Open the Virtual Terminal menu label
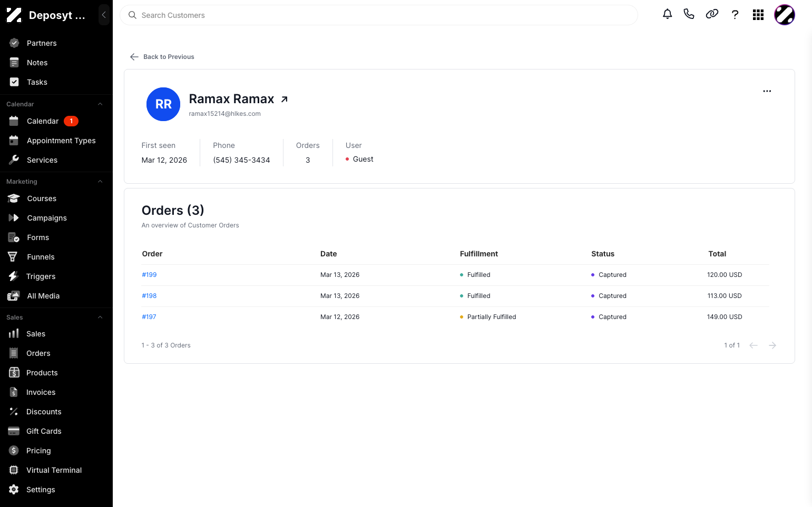 (x=54, y=470)
